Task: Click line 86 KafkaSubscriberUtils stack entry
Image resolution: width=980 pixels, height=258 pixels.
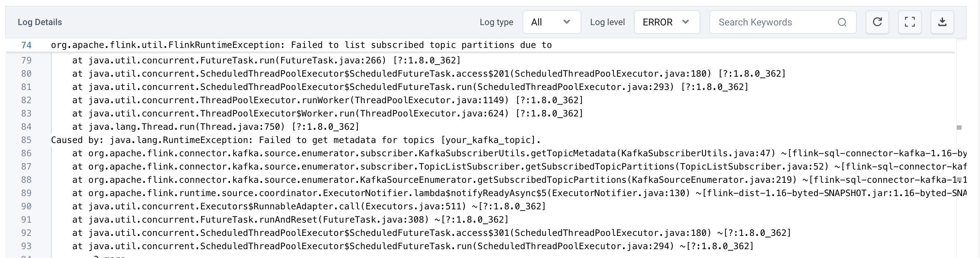Action: [x=519, y=153]
